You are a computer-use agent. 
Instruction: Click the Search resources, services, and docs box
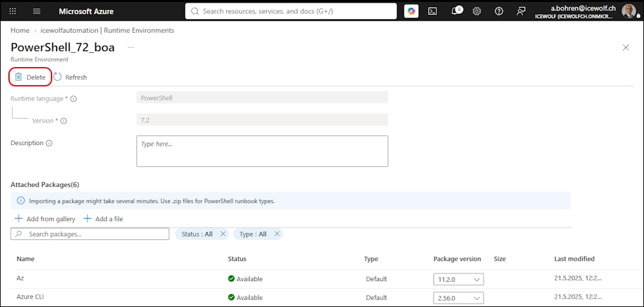click(x=291, y=11)
